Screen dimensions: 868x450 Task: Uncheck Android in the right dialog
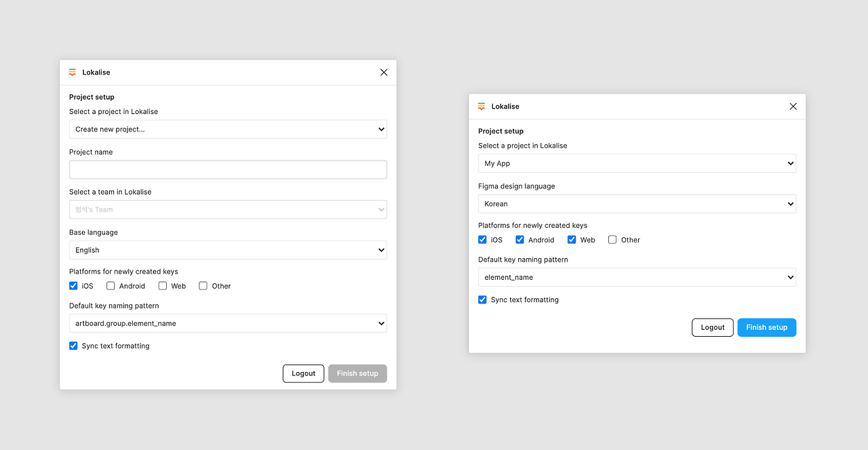click(520, 240)
